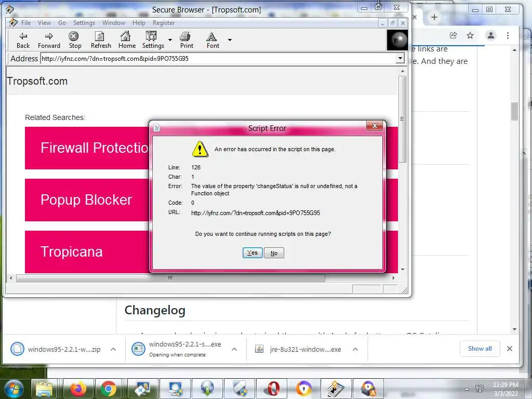Open the Window menu

point(114,23)
